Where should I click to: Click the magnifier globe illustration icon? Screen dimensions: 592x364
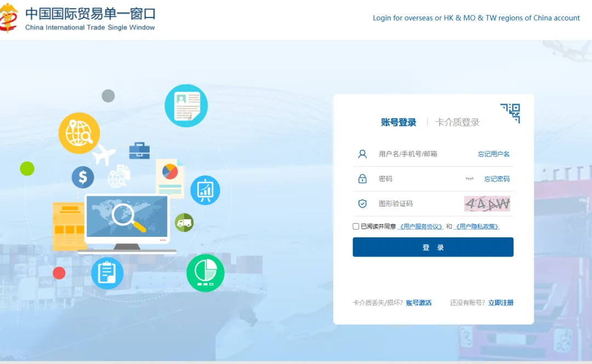79,133
